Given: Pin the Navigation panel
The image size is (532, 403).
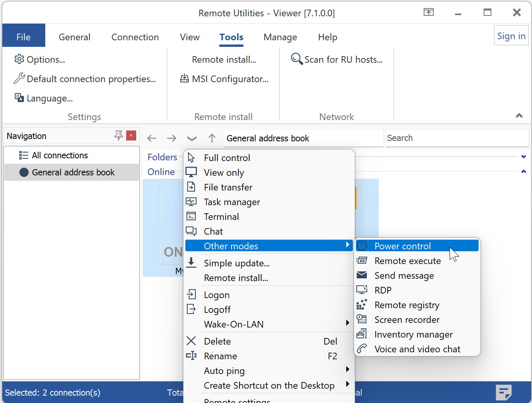Looking at the screenshot, I should (x=118, y=135).
